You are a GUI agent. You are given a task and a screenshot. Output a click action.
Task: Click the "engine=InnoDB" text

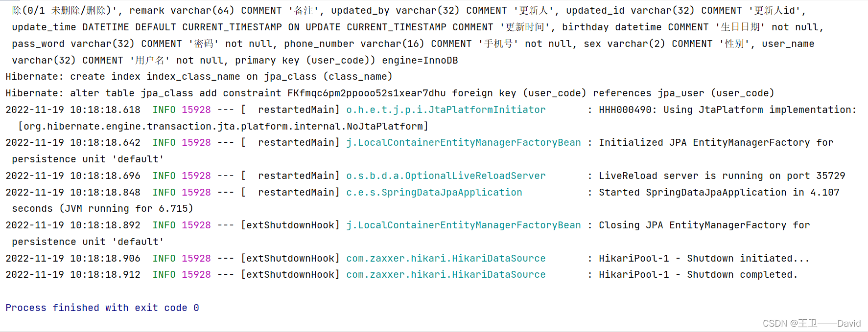tap(420, 60)
